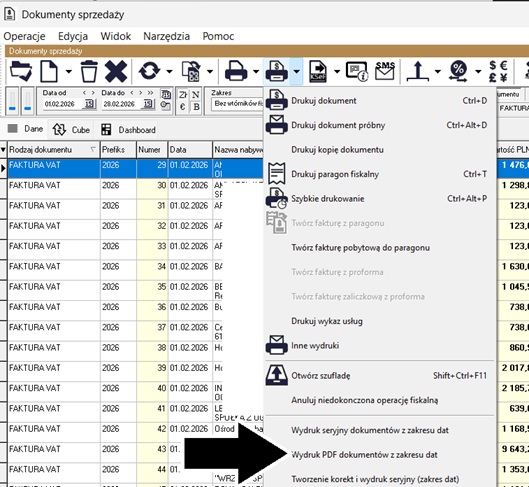Switch to the Cube tab
This screenshot has height=487, width=529.
coord(71,130)
